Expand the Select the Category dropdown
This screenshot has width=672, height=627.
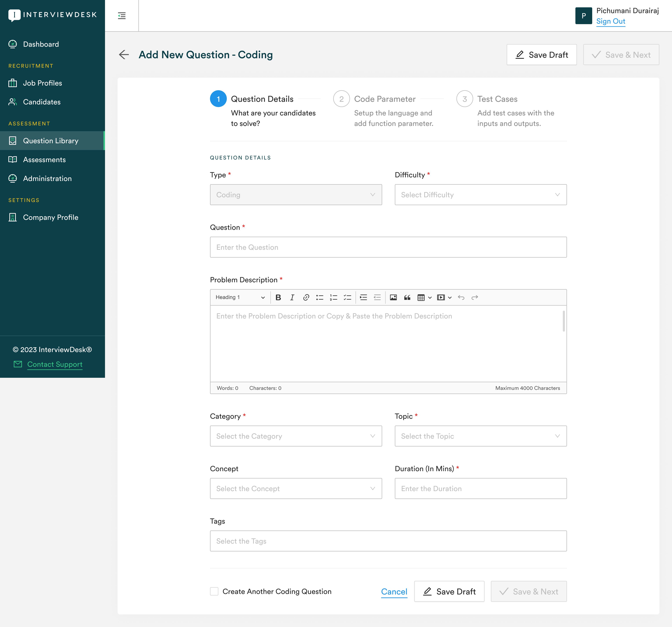click(x=296, y=436)
